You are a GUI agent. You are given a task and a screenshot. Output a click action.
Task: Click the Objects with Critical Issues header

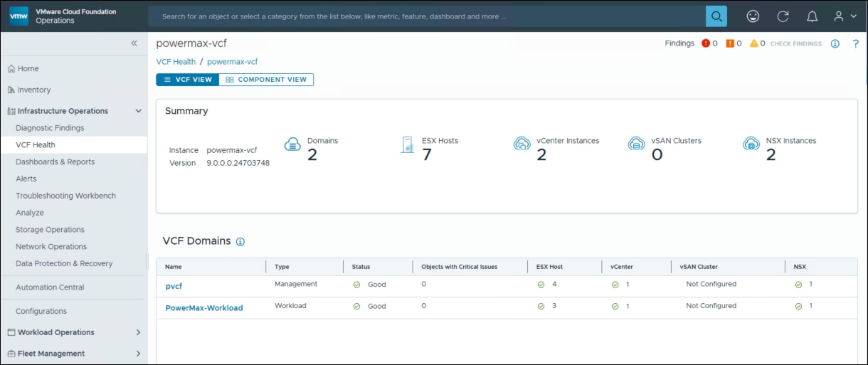coord(459,267)
